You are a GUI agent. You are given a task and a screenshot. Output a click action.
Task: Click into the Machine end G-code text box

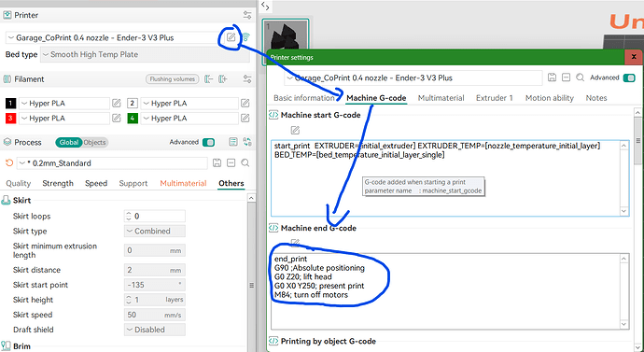[x=449, y=291]
